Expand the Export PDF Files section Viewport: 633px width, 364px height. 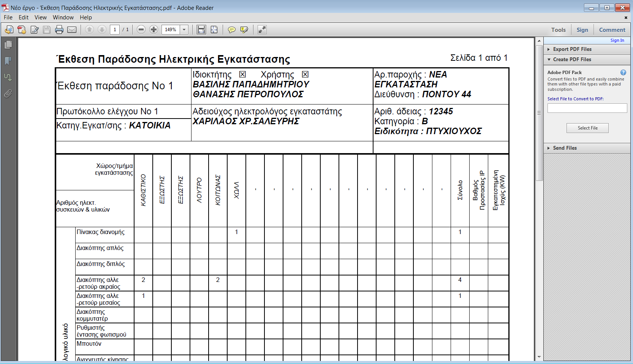(x=572, y=49)
